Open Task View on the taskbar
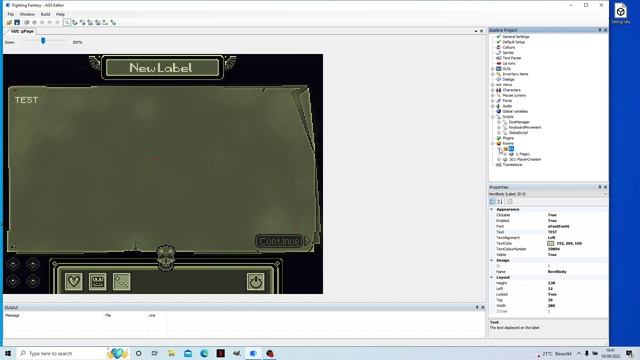Image resolution: width=640 pixels, height=360 pixels. [155, 353]
